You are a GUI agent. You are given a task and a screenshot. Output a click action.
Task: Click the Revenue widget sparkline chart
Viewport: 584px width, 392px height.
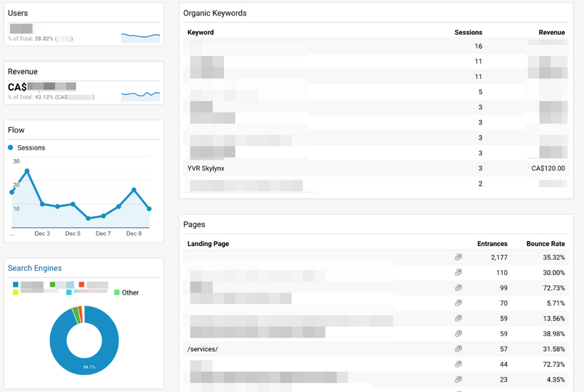140,94
